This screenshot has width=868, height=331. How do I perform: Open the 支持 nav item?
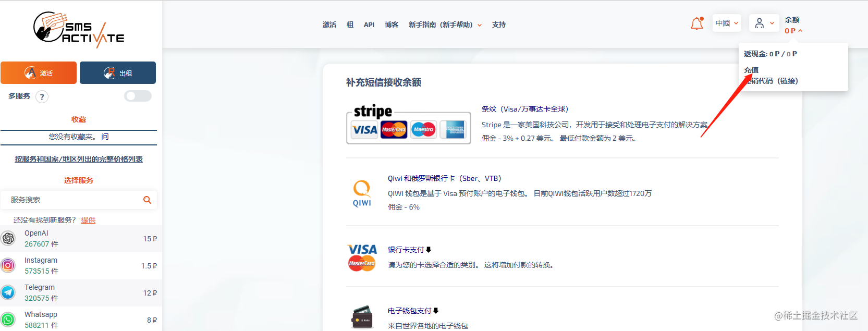[499, 24]
